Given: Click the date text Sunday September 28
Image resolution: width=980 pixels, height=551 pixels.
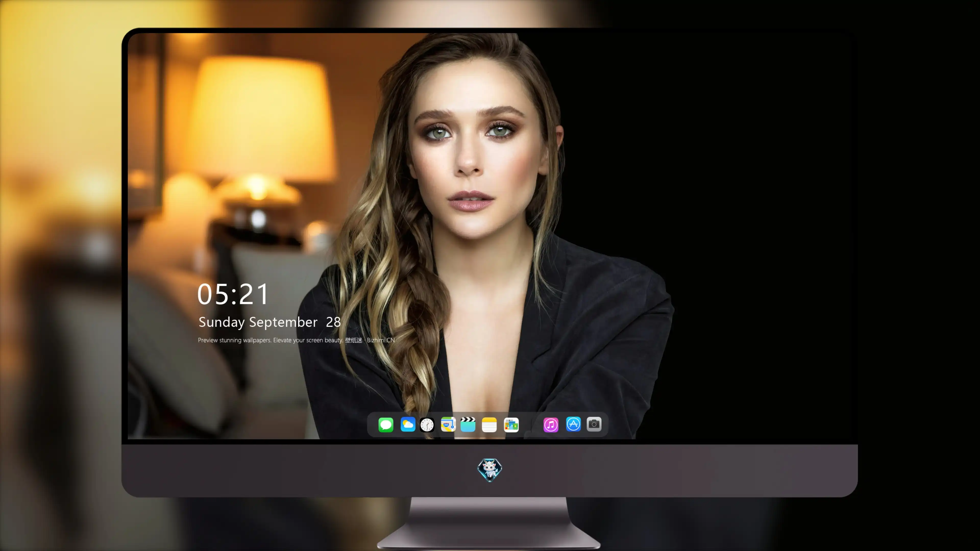Looking at the screenshot, I should 269,322.
